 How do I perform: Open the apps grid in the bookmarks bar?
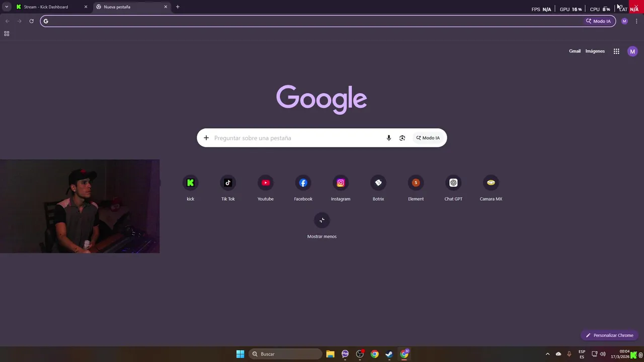pyautogui.click(x=7, y=34)
